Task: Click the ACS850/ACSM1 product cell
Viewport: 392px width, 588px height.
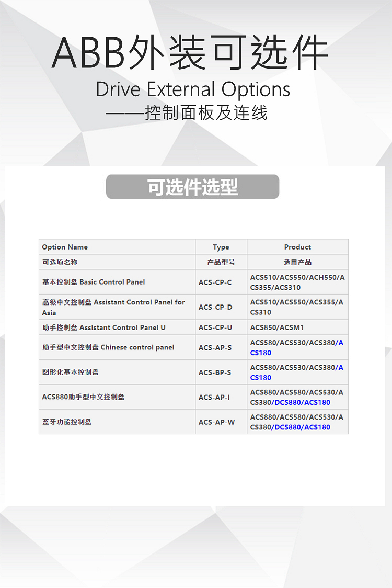Action: (276, 327)
